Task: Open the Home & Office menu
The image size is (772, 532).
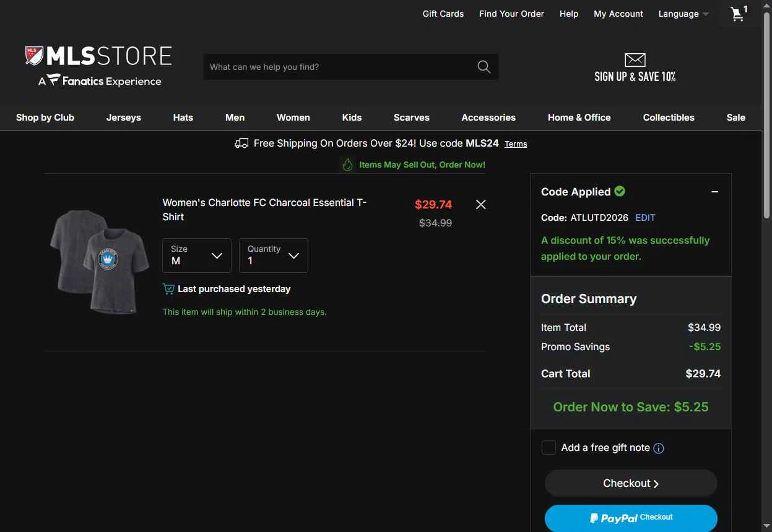Action: click(579, 118)
